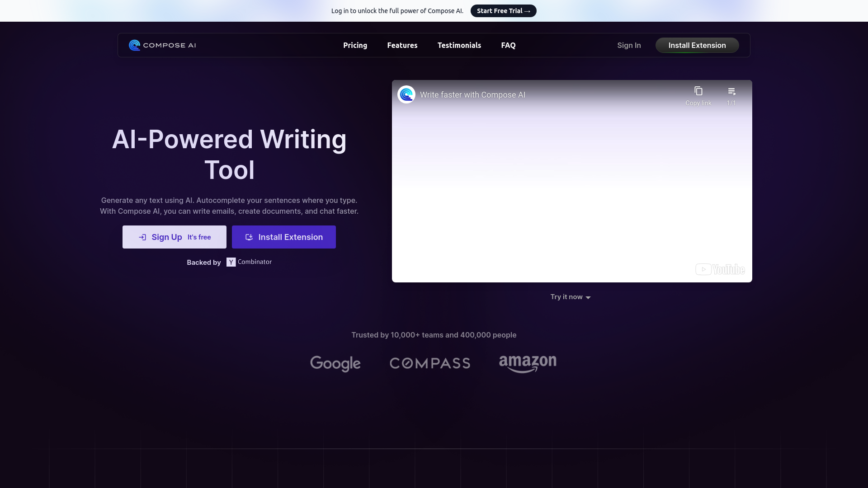Jump to FAQ from navbar
This screenshot has height=488, width=868.
508,45
